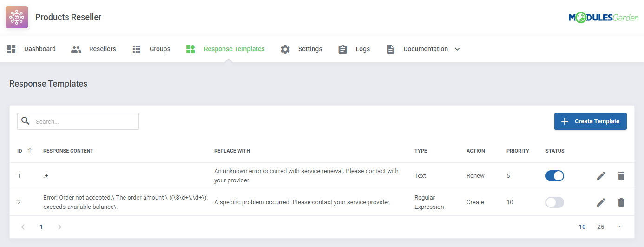Show unlimited entries with infinity option
644x247 pixels.
619,227
